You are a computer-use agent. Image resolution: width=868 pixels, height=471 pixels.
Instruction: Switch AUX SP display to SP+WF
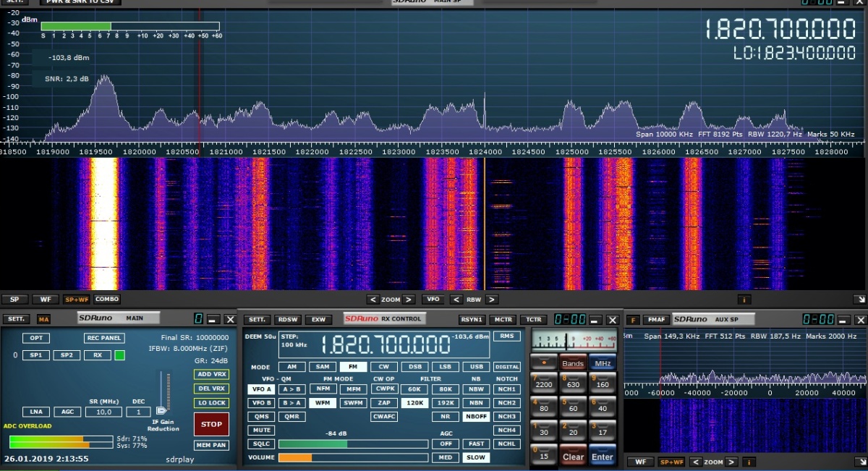click(x=671, y=462)
